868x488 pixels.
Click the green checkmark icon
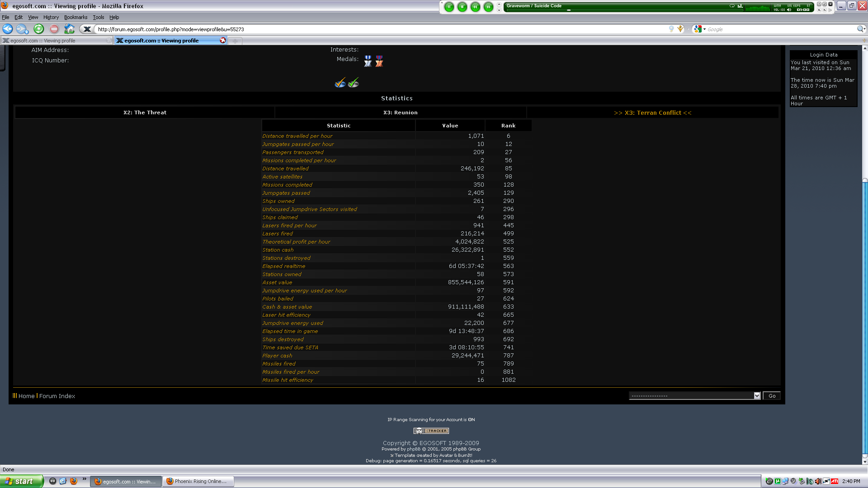[354, 83]
